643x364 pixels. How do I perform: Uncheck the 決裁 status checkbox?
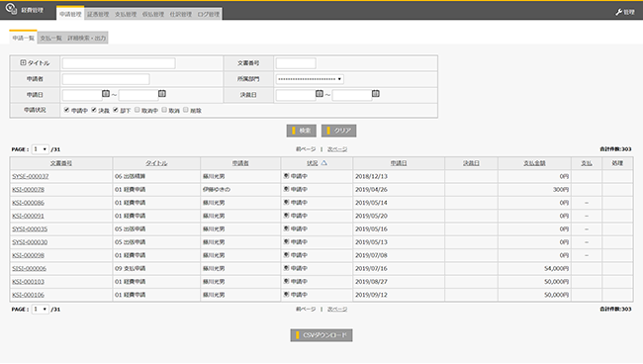94,110
